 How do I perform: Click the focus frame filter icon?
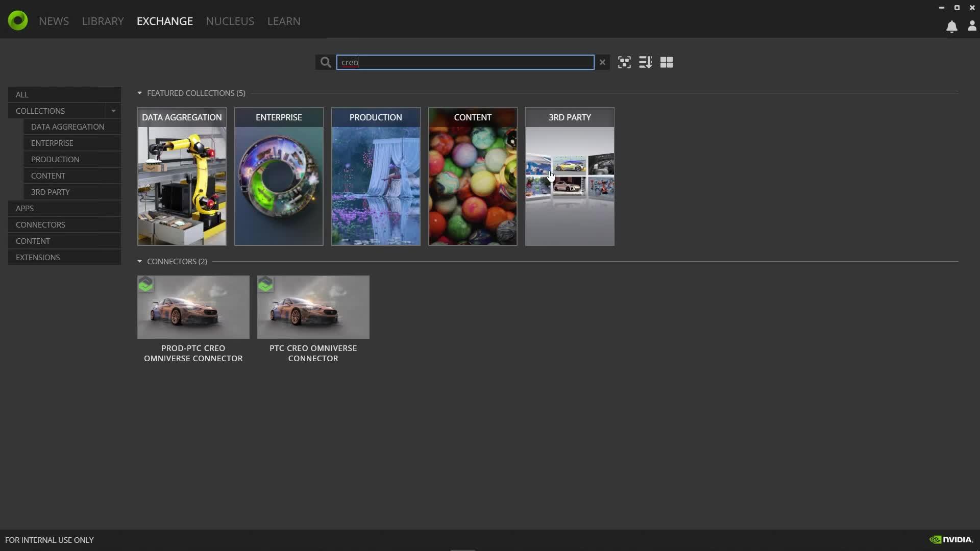coord(624,62)
